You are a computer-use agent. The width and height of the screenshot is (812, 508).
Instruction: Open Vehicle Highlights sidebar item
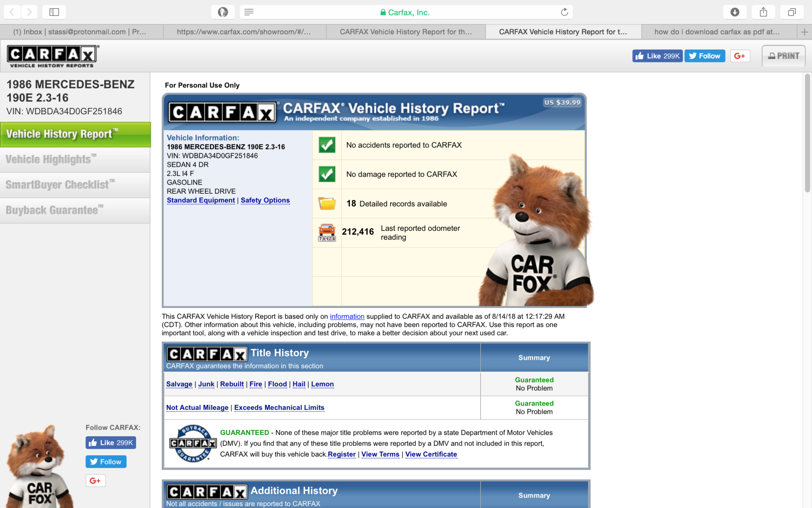[75, 160]
